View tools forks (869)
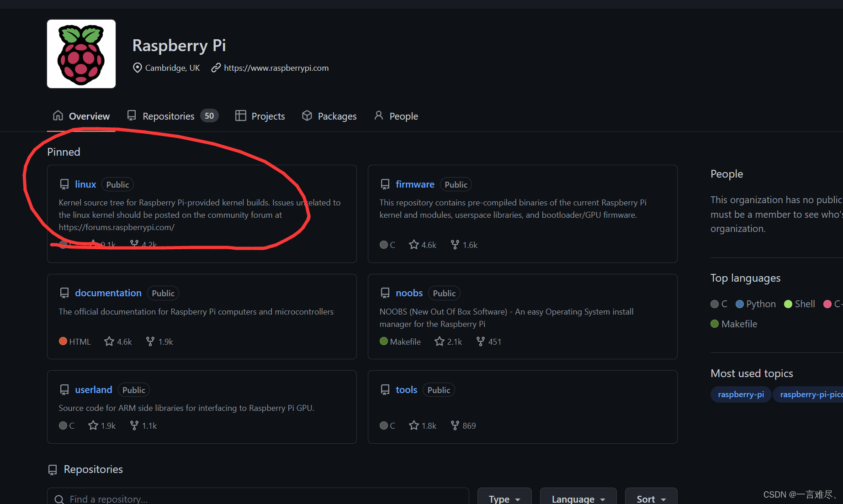This screenshot has height=504, width=843. [463, 425]
